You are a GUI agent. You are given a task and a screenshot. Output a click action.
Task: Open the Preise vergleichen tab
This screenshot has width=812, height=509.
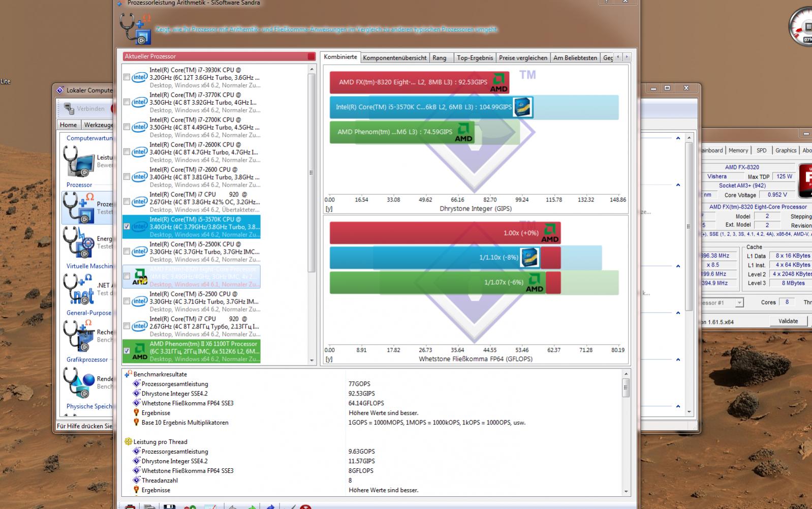point(523,57)
